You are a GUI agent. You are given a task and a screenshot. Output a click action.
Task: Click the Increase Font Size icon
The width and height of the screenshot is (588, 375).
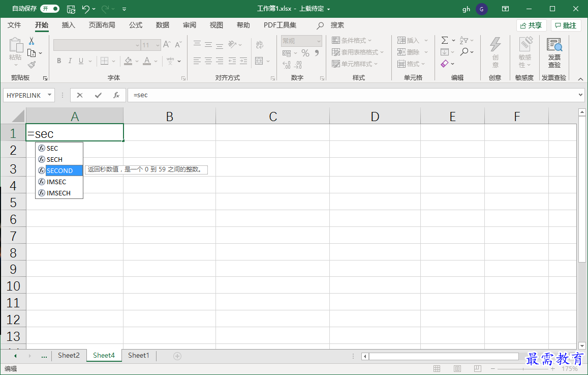point(167,45)
